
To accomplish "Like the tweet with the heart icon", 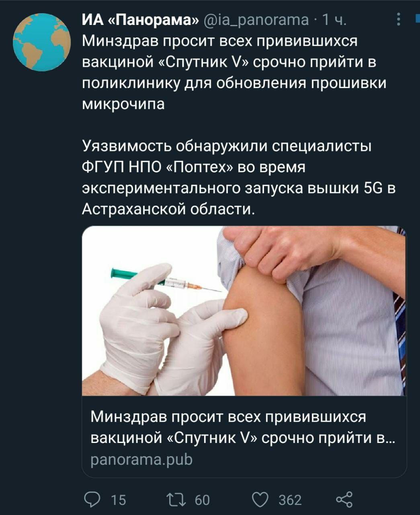I will click(x=260, y=499).
